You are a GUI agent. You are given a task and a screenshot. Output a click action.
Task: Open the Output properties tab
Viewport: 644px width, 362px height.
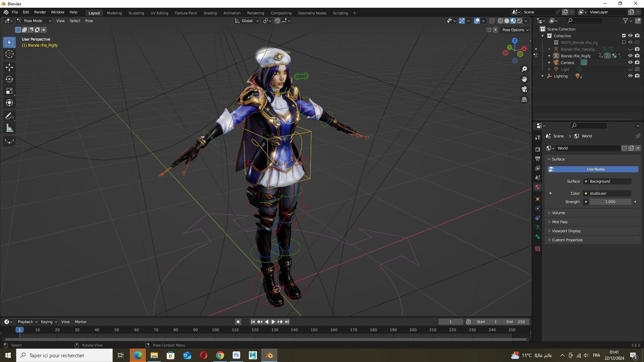point(538,159)
